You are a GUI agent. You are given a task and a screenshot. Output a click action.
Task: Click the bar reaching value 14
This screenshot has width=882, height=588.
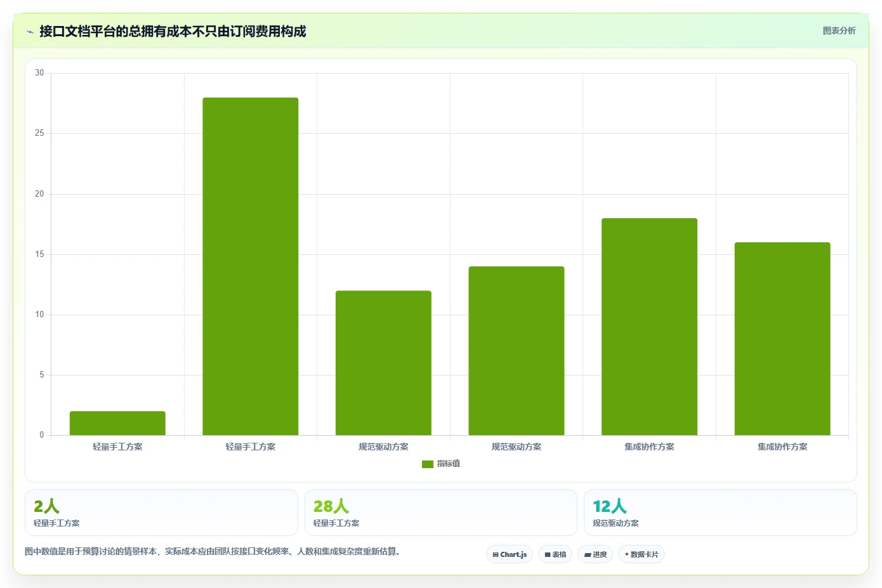pos(517,351)
